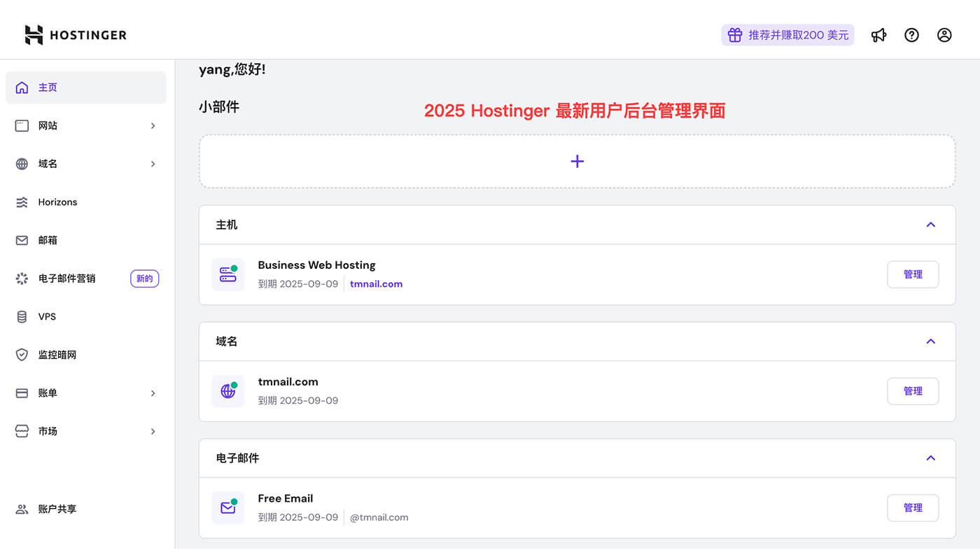Expand the 市场 sidebar submenu arrow
Screen dimensions: 980x560
[x=153, y=431]
